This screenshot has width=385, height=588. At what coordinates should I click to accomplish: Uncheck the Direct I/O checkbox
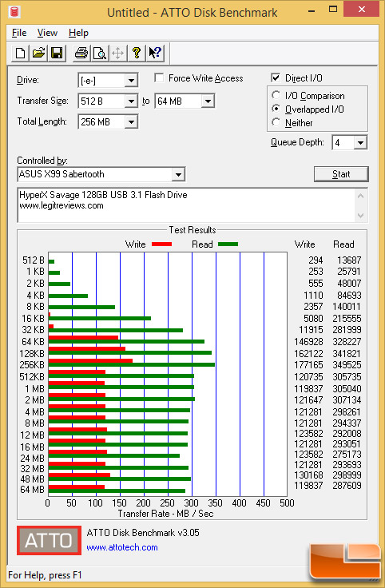(x=276, y=78)
